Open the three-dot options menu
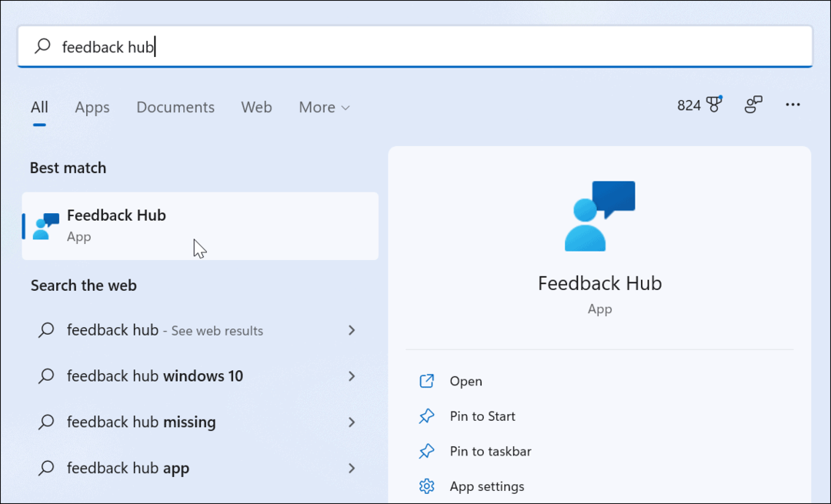This screenshot has height=504, width=831. point(793,105)
